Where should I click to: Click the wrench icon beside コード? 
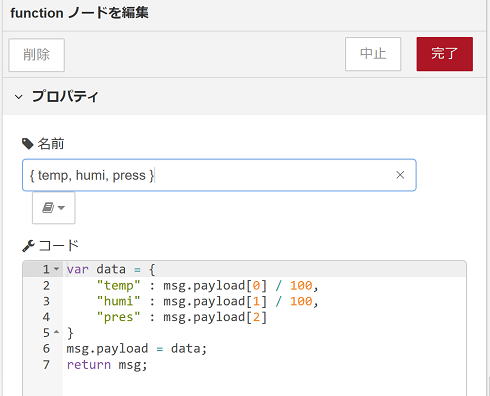[28, 246]
